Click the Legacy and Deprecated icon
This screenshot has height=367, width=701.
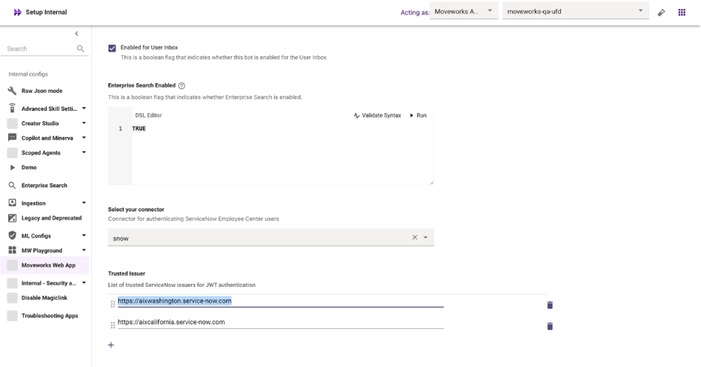(x=12, y=218)
